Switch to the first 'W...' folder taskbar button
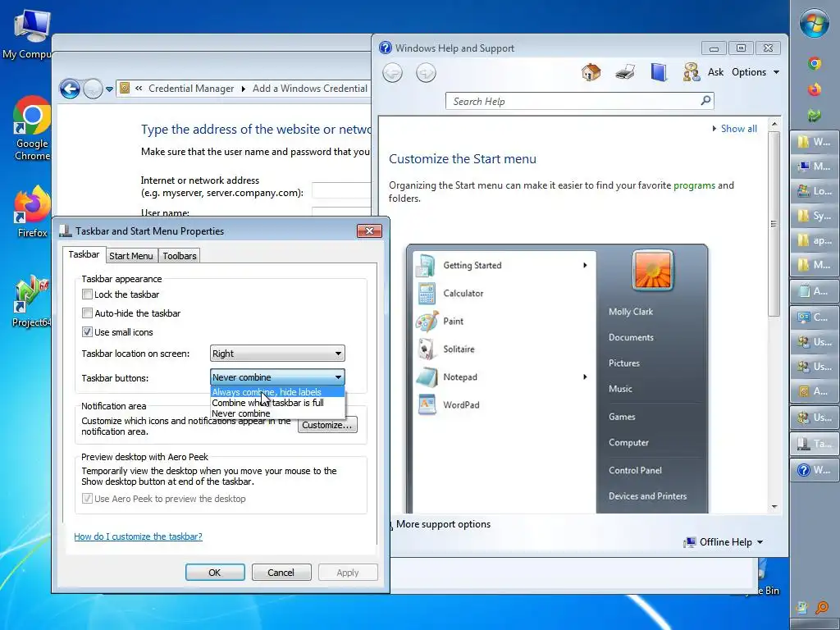840x630 pixels. [x=815, y=141]
